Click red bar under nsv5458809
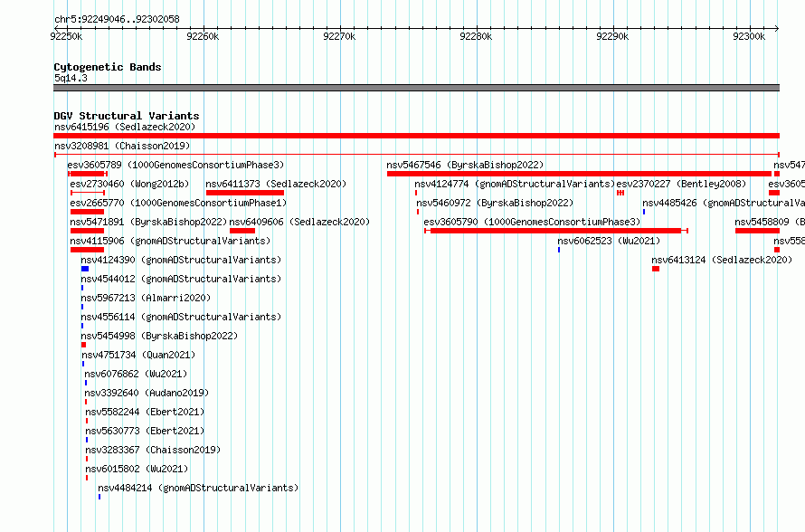 pyautogui.click(x=757, y=231)
